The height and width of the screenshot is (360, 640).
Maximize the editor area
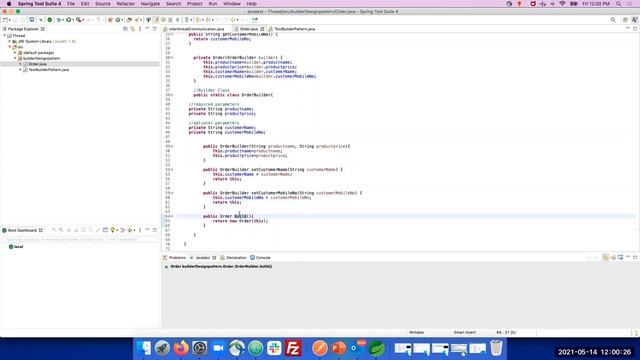(635, 29)
